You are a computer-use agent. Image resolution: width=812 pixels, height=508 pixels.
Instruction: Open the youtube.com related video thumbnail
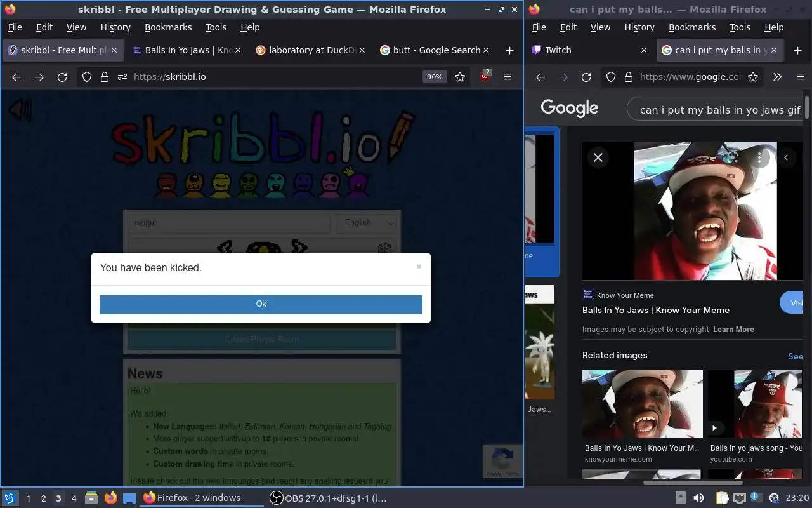click(756, 404)
